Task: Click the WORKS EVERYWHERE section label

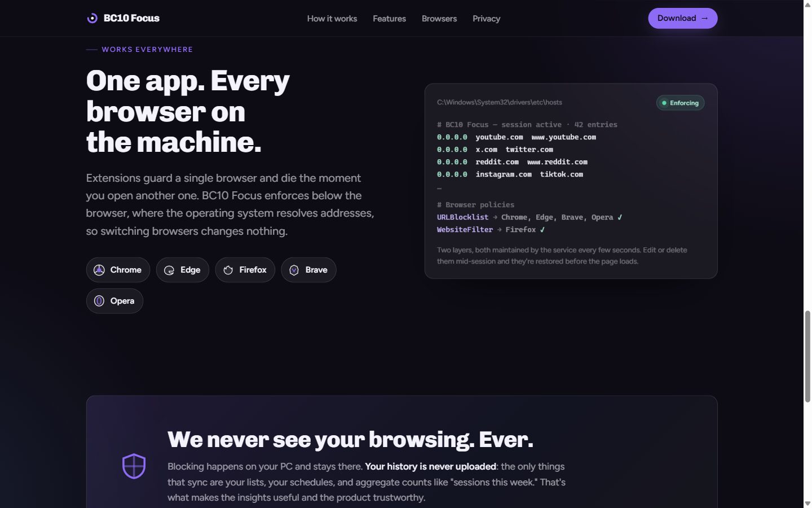Action: (x=147, y=50)
